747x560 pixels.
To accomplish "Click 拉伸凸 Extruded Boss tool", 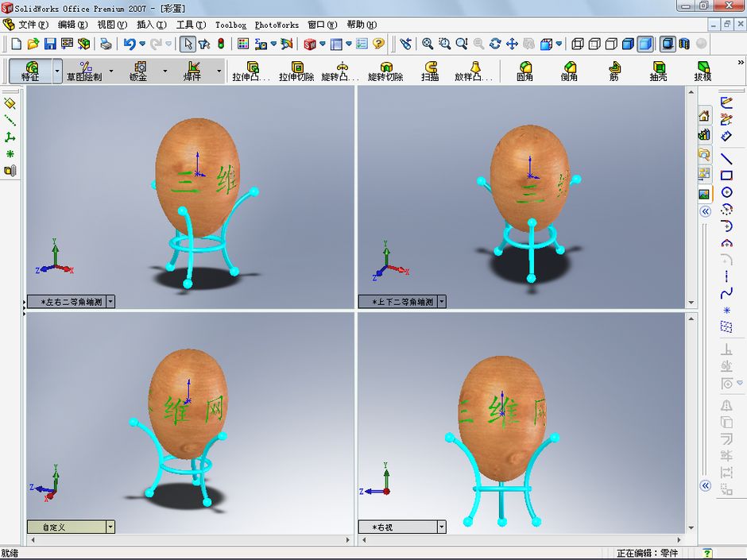I will [x=251, y=71].
